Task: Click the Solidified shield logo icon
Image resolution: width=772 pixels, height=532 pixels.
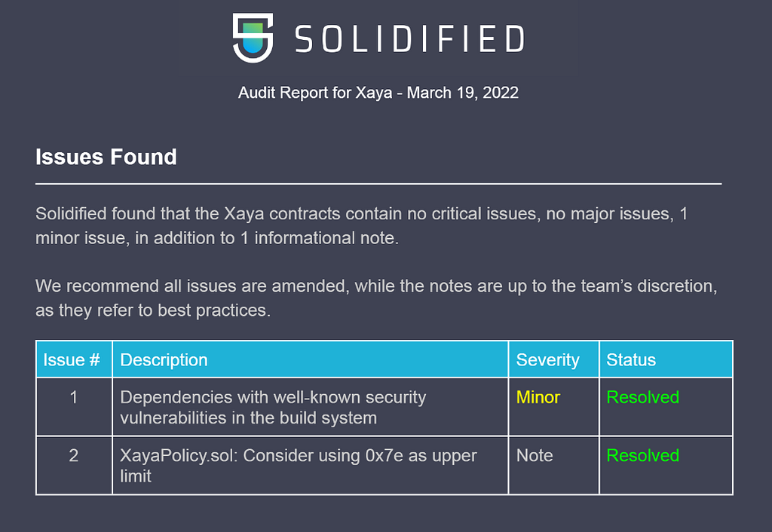Action: 253,38
